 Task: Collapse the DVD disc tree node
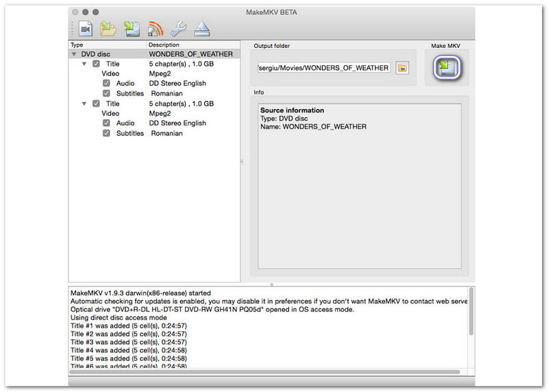click(74, 54)
